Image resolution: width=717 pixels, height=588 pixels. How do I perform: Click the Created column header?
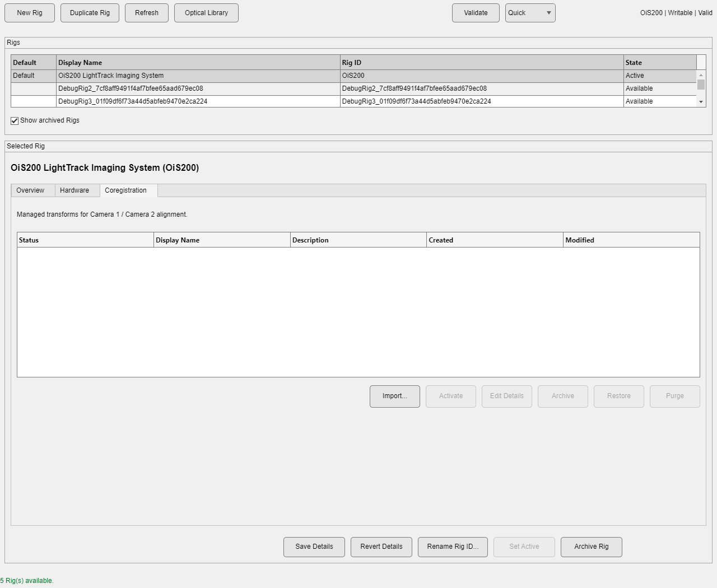click(x=495, y=240)
